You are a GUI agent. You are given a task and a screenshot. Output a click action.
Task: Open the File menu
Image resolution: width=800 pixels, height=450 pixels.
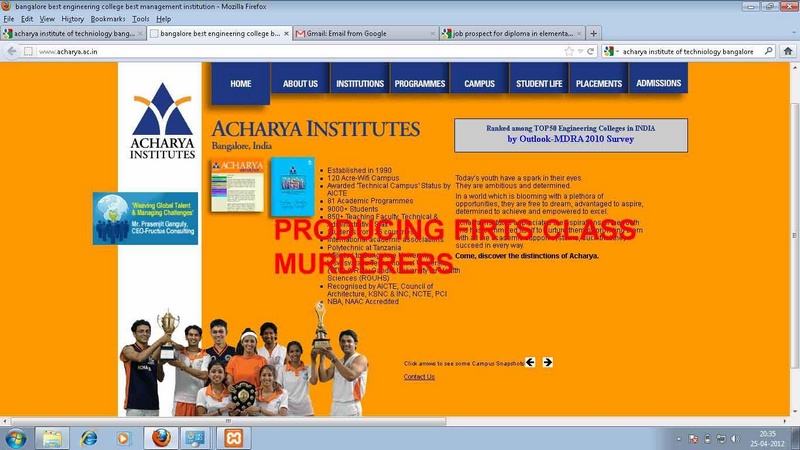[9, 19]
